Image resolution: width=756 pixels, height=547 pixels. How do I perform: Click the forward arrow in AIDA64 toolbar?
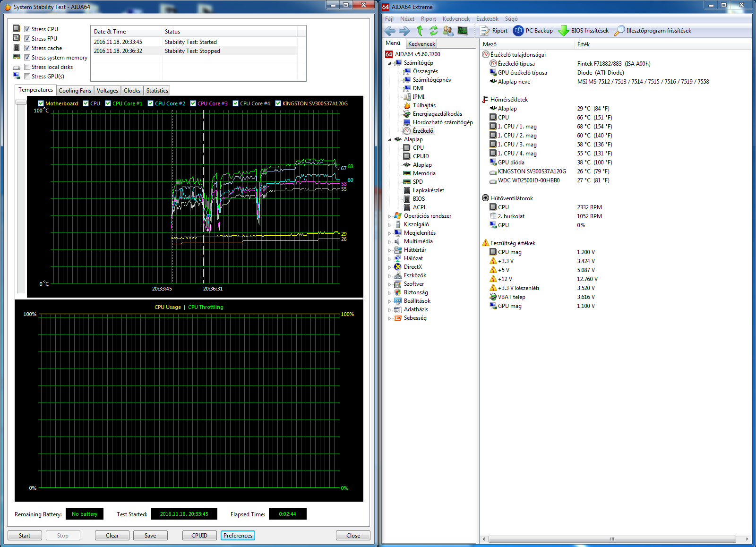[404, 31]
